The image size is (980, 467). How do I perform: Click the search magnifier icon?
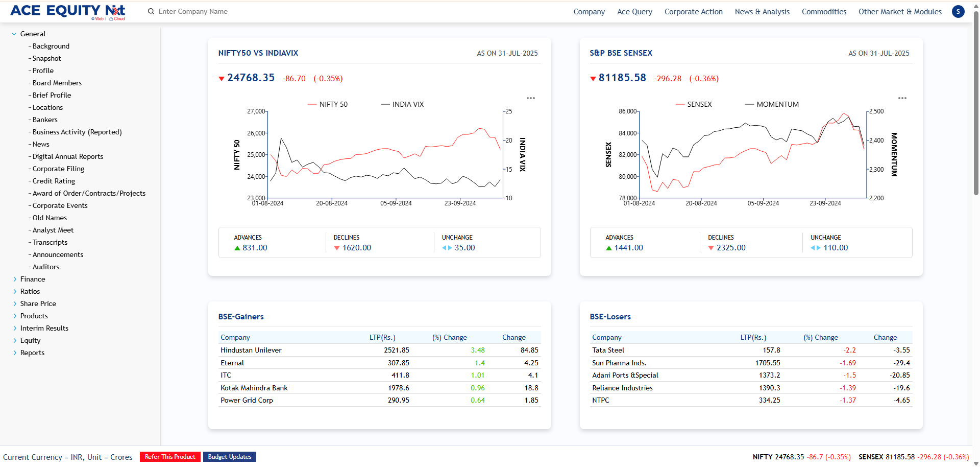coord(151,12)
